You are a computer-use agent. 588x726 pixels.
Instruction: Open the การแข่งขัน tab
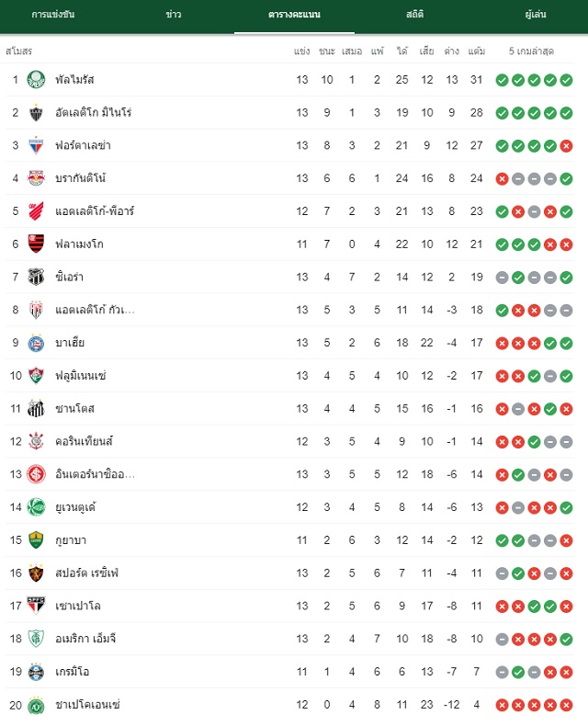pyautogui.click(x=53, y=15)
